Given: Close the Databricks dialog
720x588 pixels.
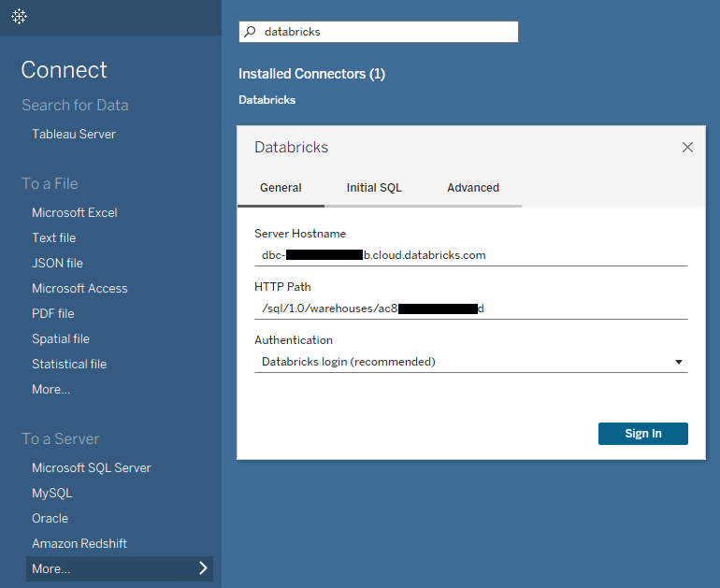Looking at the screenshot, I should tap(687, 148).
